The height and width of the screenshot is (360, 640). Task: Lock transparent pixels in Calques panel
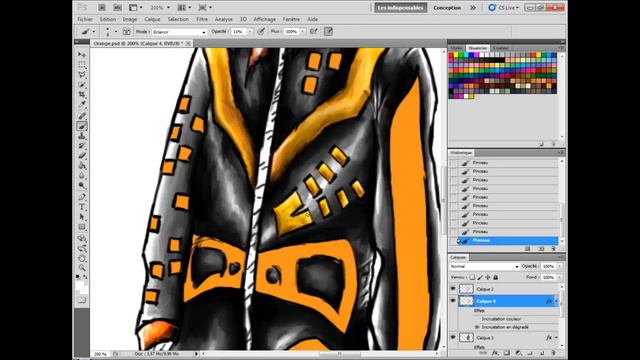coord(472,278)
